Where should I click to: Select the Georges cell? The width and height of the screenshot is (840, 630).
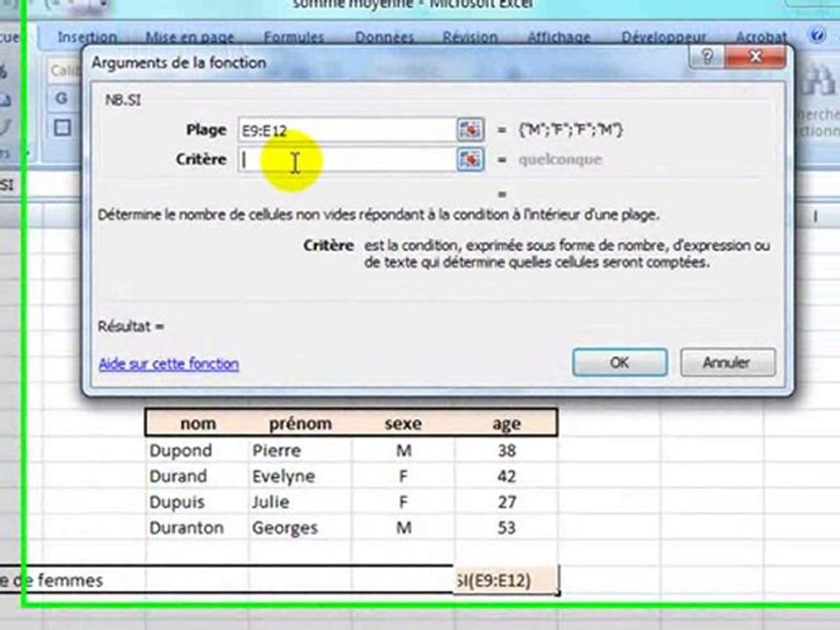(300, 528)
